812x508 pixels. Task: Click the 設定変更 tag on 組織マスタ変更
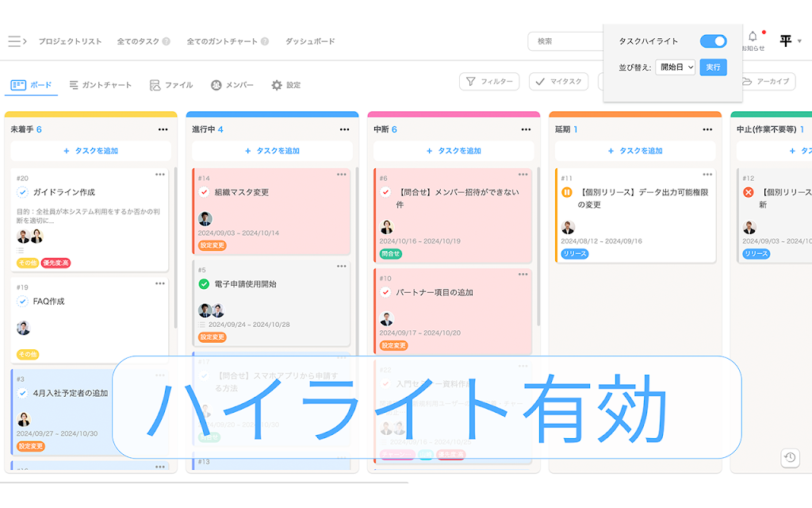coord(213,246)
